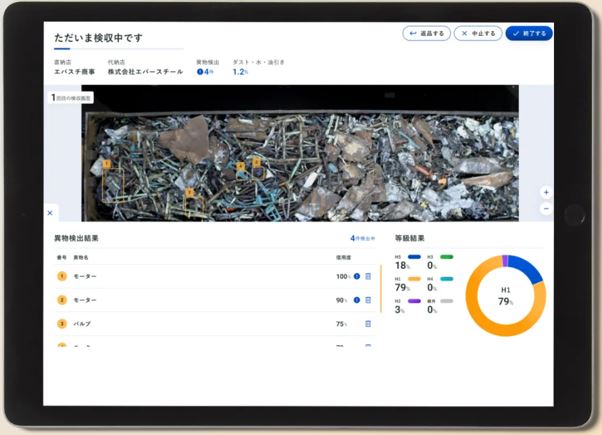Tap the 中止する cancel button

tap(478, 33)
